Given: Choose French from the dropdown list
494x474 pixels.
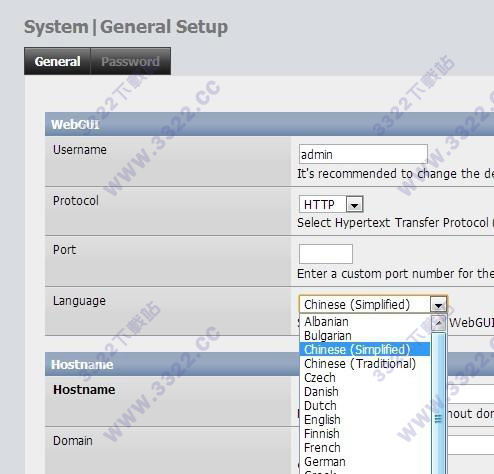Looking at the screenshot, I should click(x=365, y=448).
